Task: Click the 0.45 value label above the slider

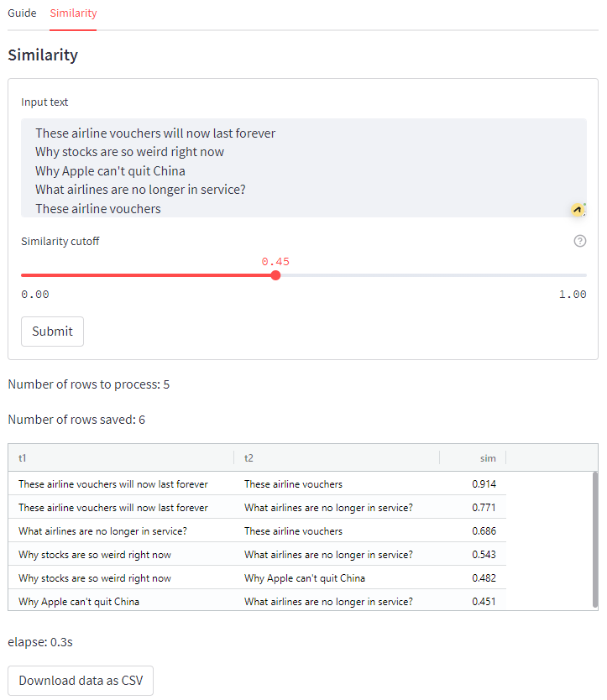Action: point(275,261)
